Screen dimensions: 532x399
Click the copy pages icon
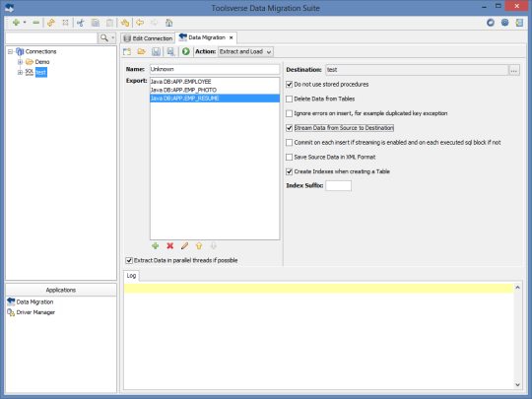[x=96, y=23]
